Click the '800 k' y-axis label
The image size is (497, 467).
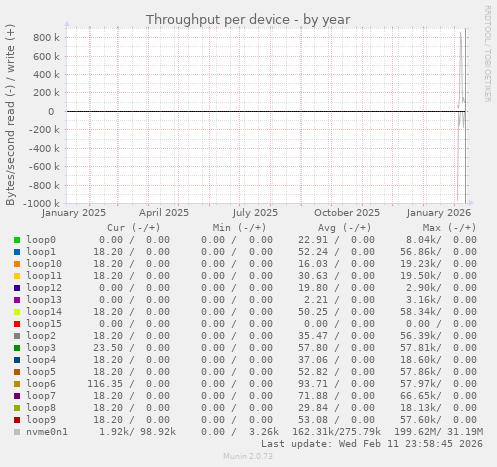(x=46, y=37)
